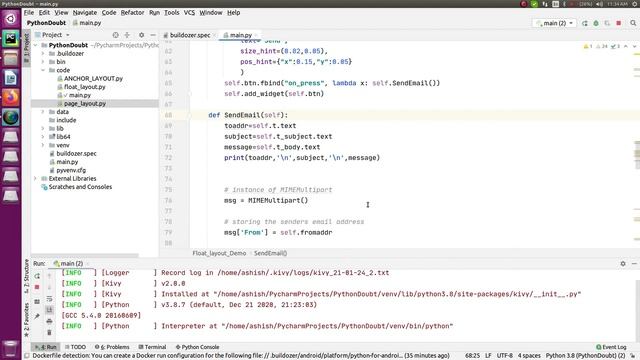Open the Refactor menu
Image resolution: width=640 pixels, height=360 pixels.
tap(132, 13)
